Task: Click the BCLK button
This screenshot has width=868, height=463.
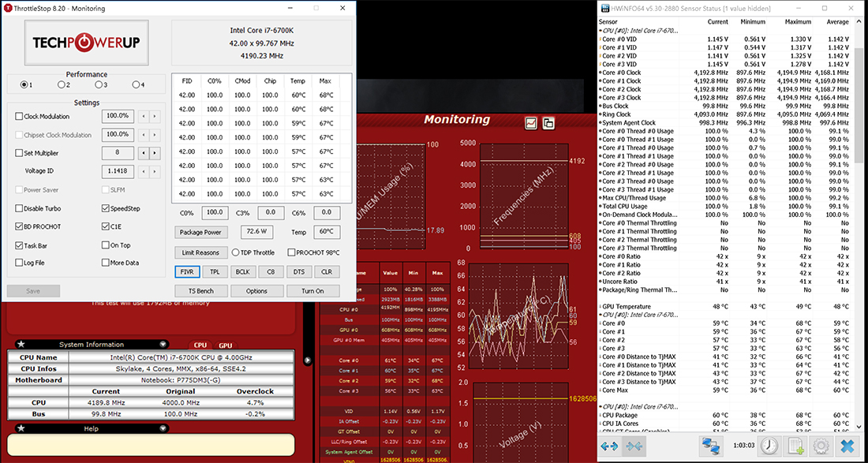Action: pos(243,272)
